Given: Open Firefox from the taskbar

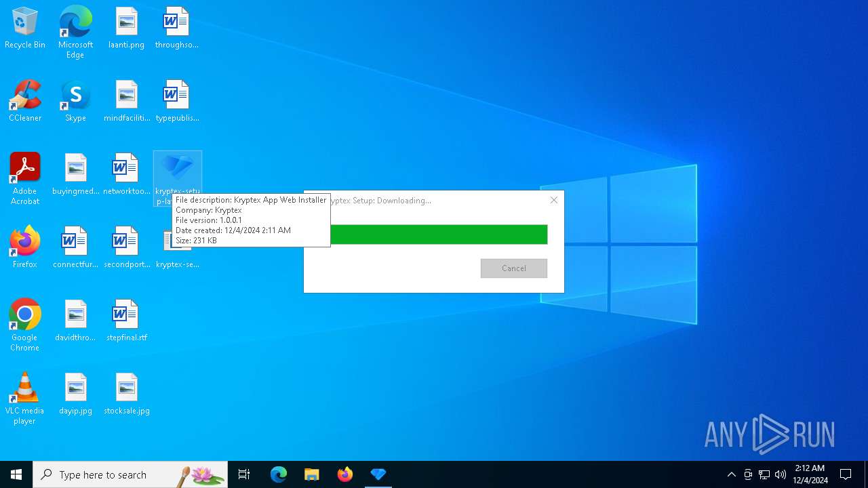Looking at the screenshot, I should coord(345,474).
